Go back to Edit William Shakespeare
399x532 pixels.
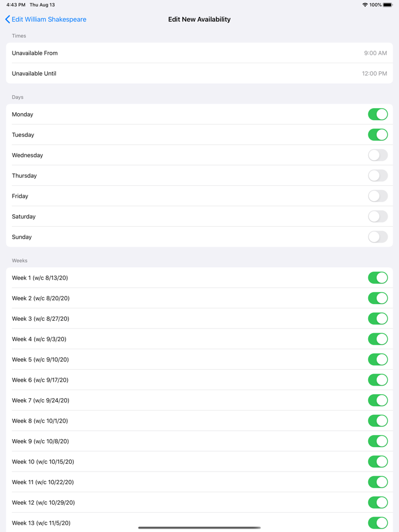[48, 19]
